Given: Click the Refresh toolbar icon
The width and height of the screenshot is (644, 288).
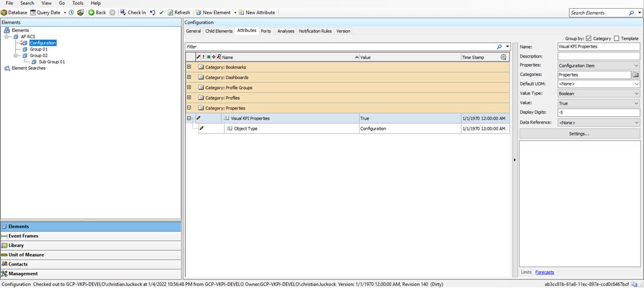Looking at the screenshot, I should [x=171, y=13].
